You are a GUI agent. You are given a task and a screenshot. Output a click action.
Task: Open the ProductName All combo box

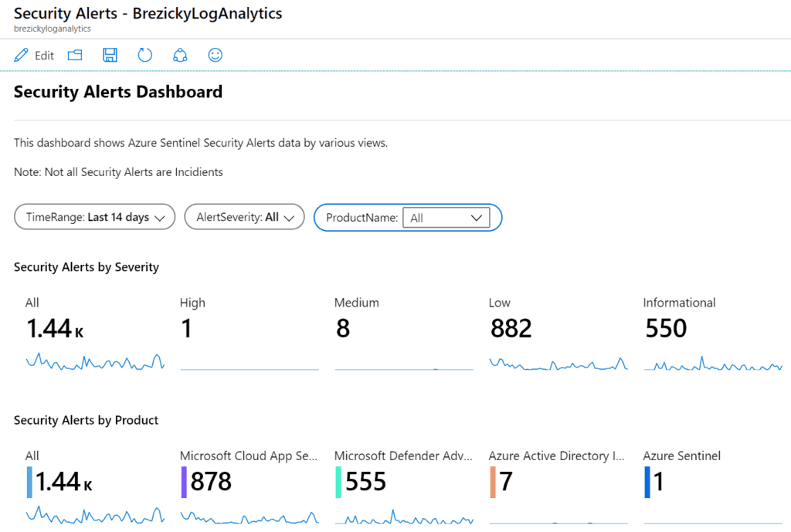point(446,218)
